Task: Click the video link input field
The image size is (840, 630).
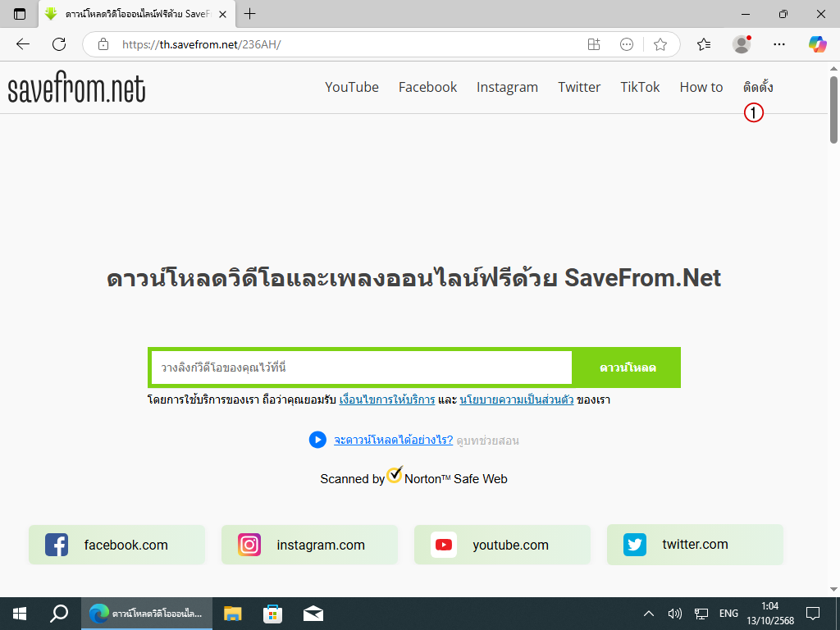Action: click(361, 367)
